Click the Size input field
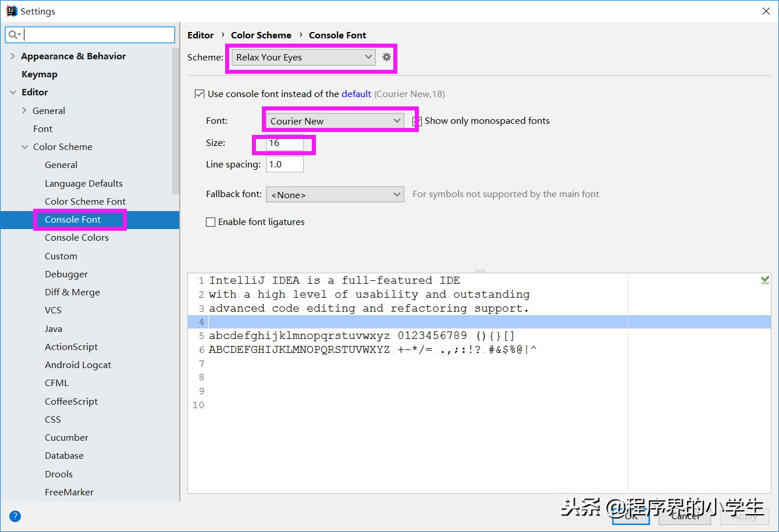Viewport: 779px width, 532px height. tap(285, 143)
